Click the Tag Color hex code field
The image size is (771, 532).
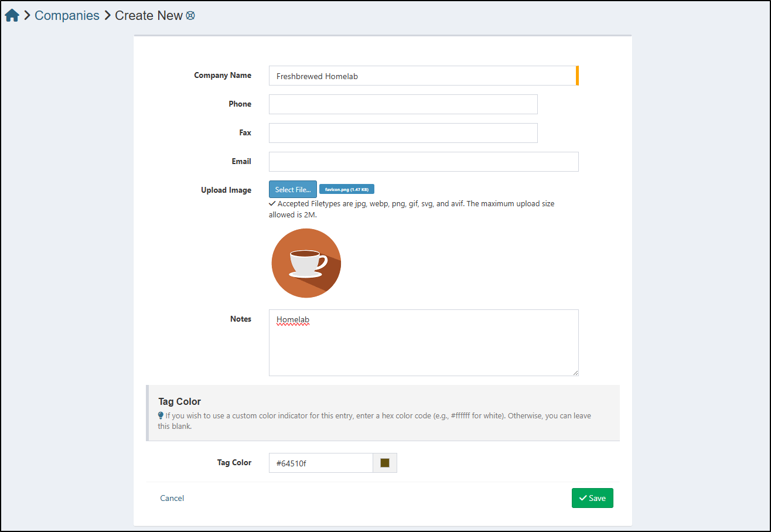320,463
